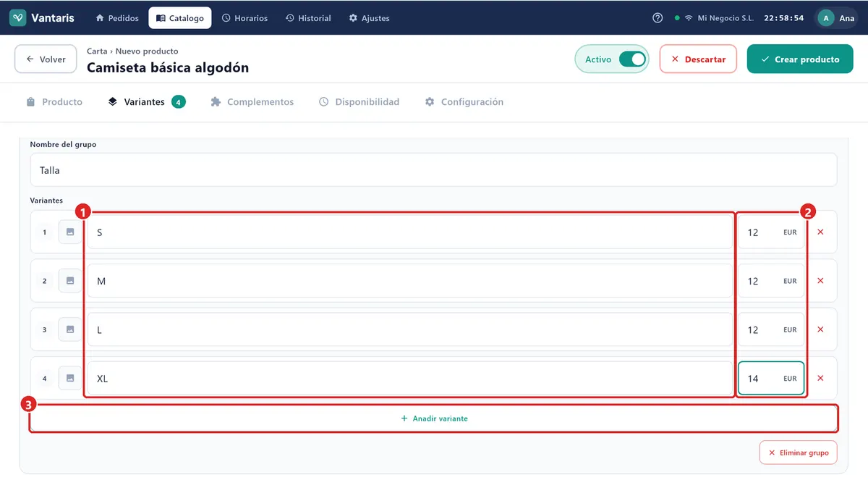Open the Catalogo menu
This screenshot has height=501, width=868.
[180, 18]
